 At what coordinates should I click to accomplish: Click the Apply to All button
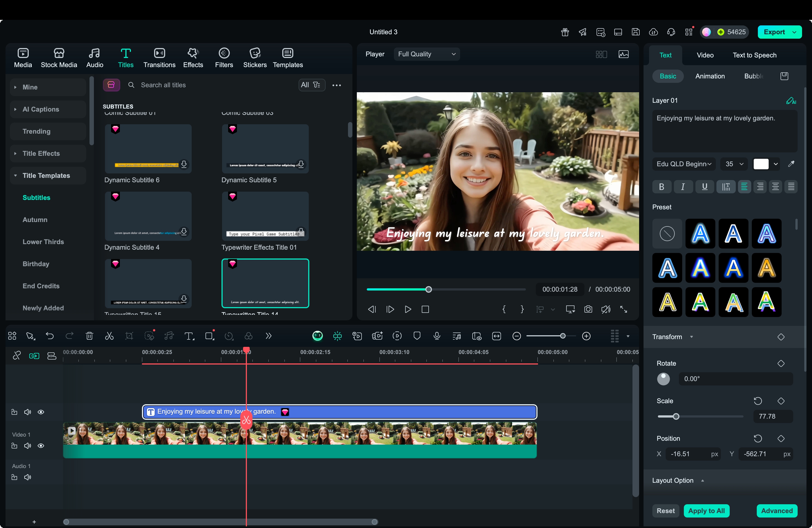click(706, 511)
